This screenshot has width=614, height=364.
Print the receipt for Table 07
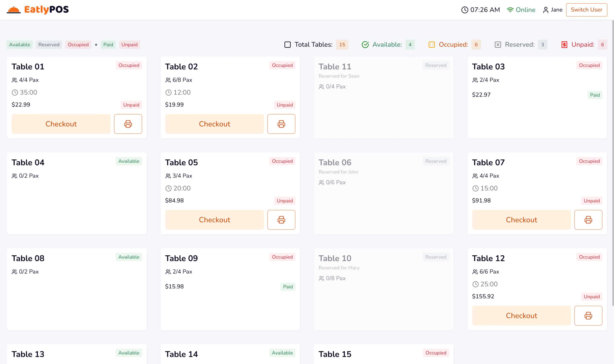pos(588,220)
